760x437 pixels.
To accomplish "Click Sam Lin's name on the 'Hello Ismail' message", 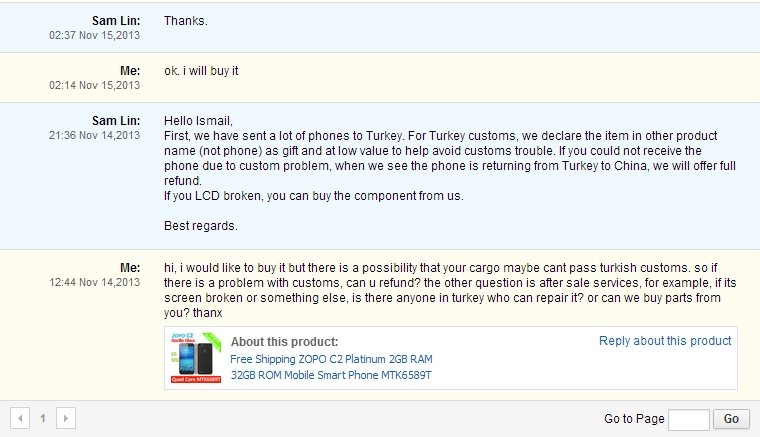I will point(116,120).
